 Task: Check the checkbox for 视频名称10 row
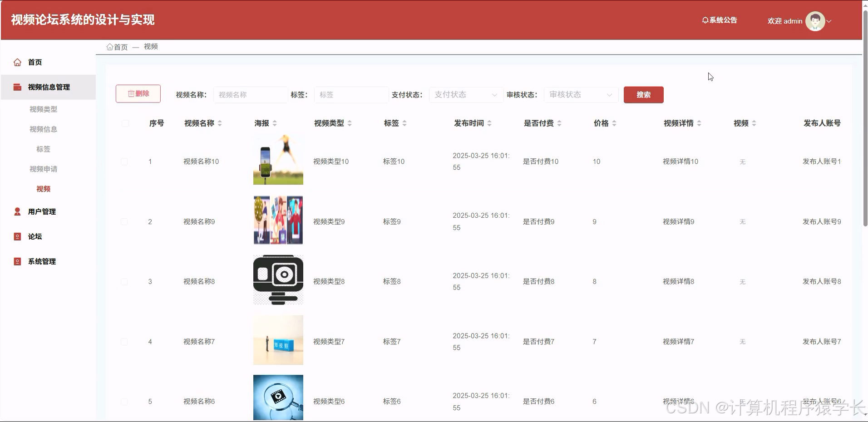coord(124,162)
